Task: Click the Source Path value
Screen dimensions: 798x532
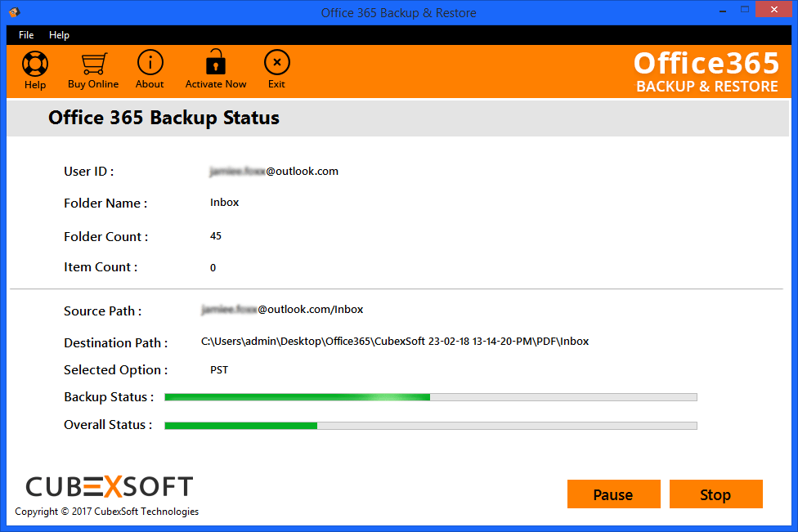Action: point(283,310)
